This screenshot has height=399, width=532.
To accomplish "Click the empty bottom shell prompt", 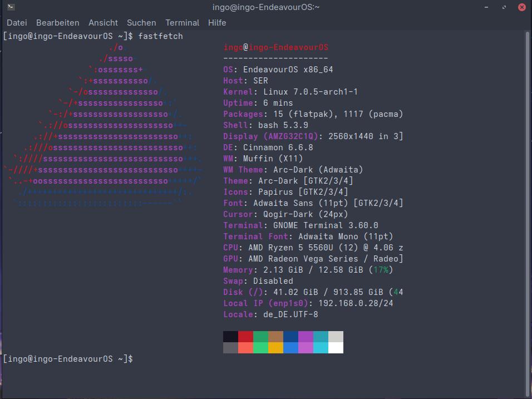I will [x=68, y=359].
